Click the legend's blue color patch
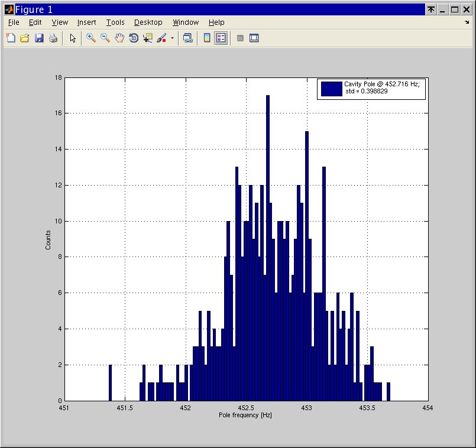This screenshot has width=476, height=448. (332, 89)
